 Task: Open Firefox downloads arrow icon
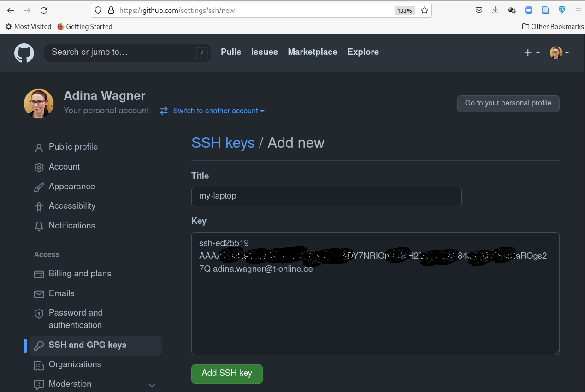tap(495, 10)
